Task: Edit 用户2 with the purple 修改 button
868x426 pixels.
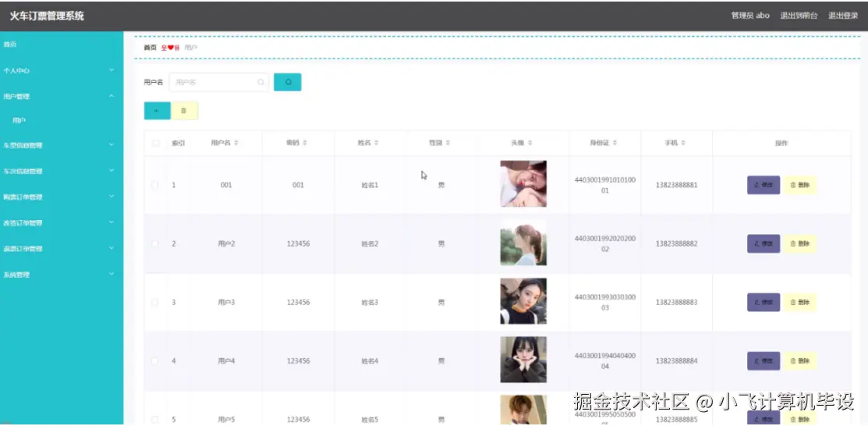Action: point(763,243)
